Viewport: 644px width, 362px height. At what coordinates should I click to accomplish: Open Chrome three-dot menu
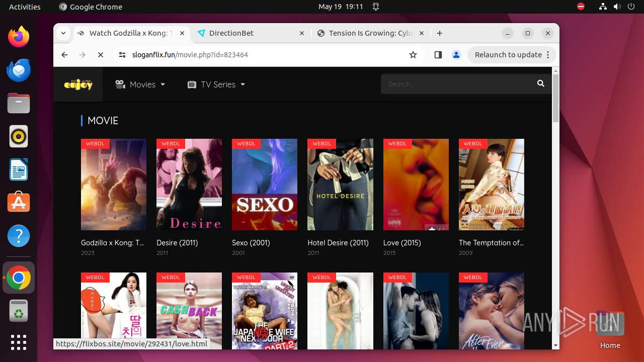pos(548,55)
